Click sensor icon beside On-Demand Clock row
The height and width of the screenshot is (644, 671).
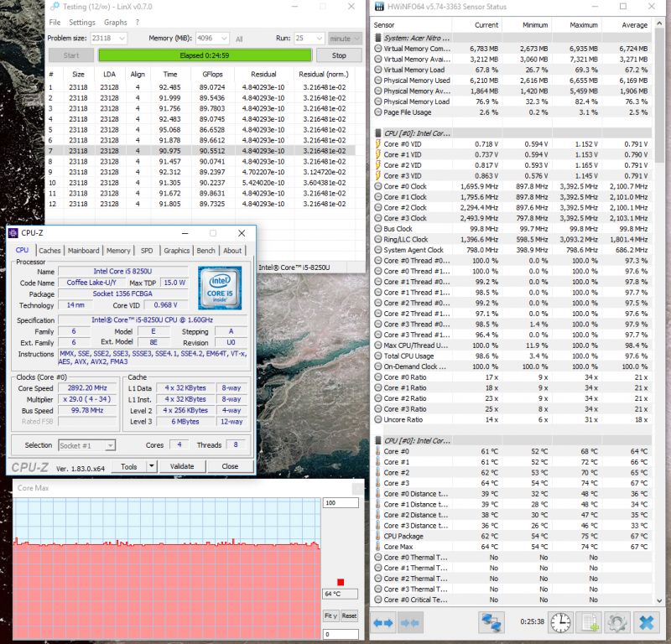tap(378, 366)
